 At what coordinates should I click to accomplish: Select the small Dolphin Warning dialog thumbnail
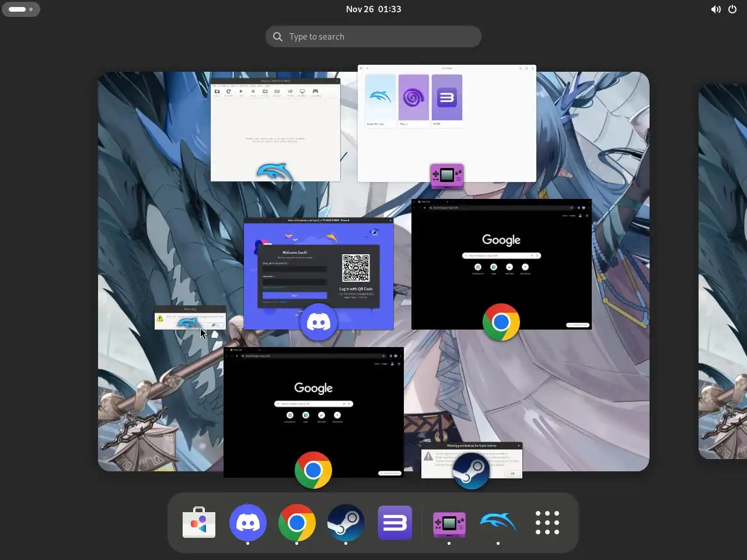190,318
